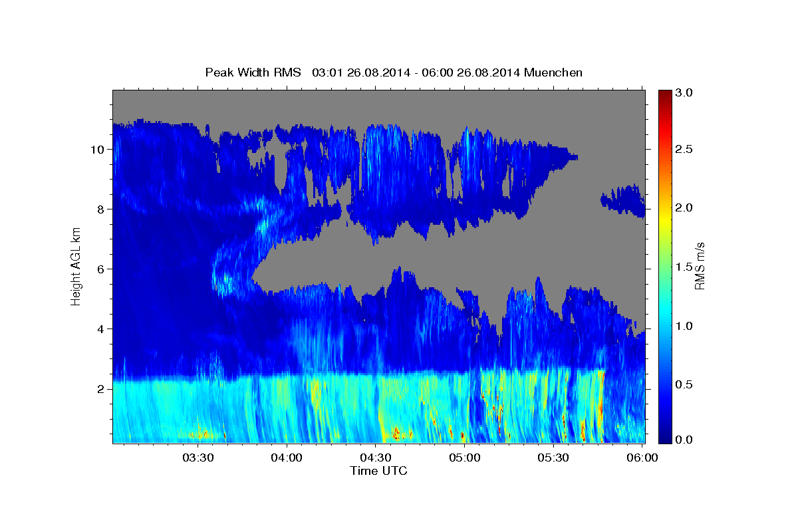
Task: Click the 04:30 time tick label
Action: [376, 458]
